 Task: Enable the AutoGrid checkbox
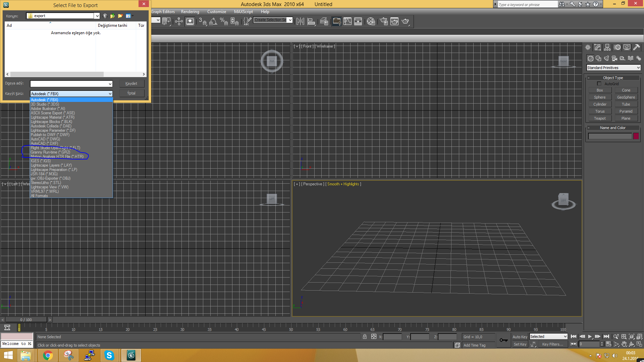tap(599, 84)
